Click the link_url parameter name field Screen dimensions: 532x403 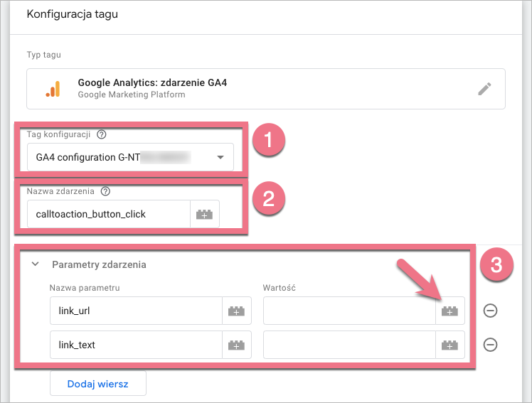point(135,311)
